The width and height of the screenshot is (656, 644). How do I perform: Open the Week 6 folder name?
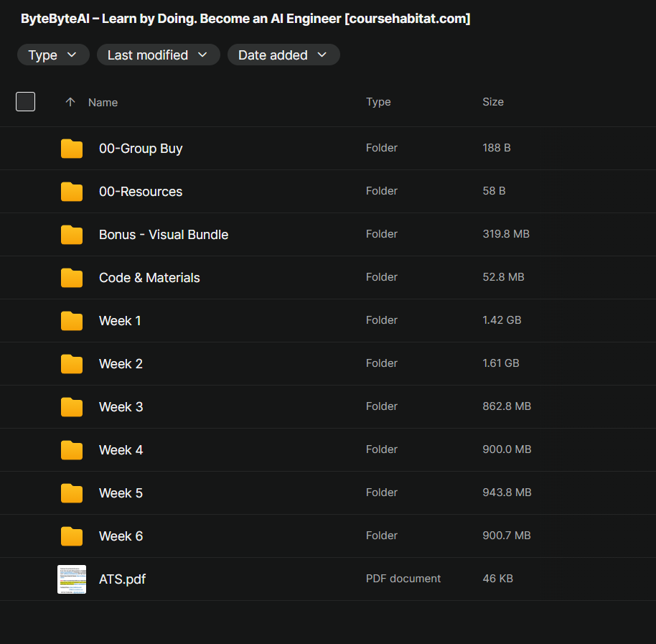tap(121, 536)
